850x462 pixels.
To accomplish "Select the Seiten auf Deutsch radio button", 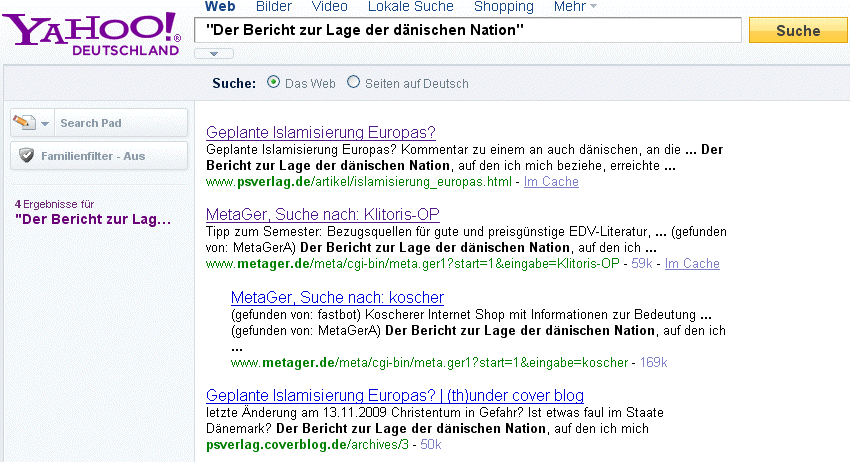I will click(x=353, y=82).
